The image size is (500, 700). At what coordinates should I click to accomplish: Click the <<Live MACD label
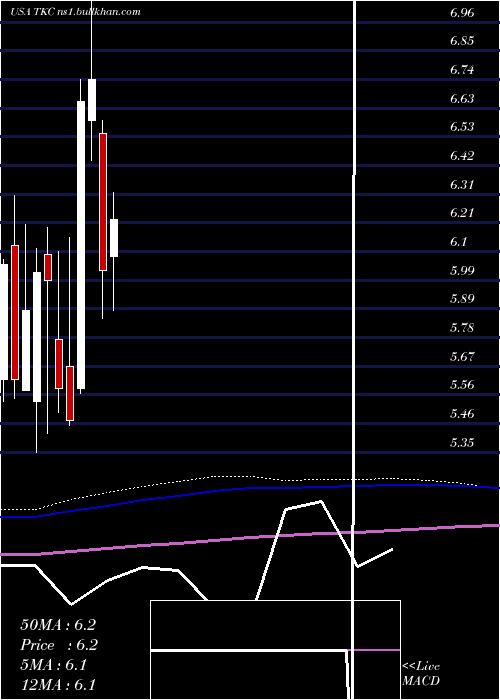point(421,673)
